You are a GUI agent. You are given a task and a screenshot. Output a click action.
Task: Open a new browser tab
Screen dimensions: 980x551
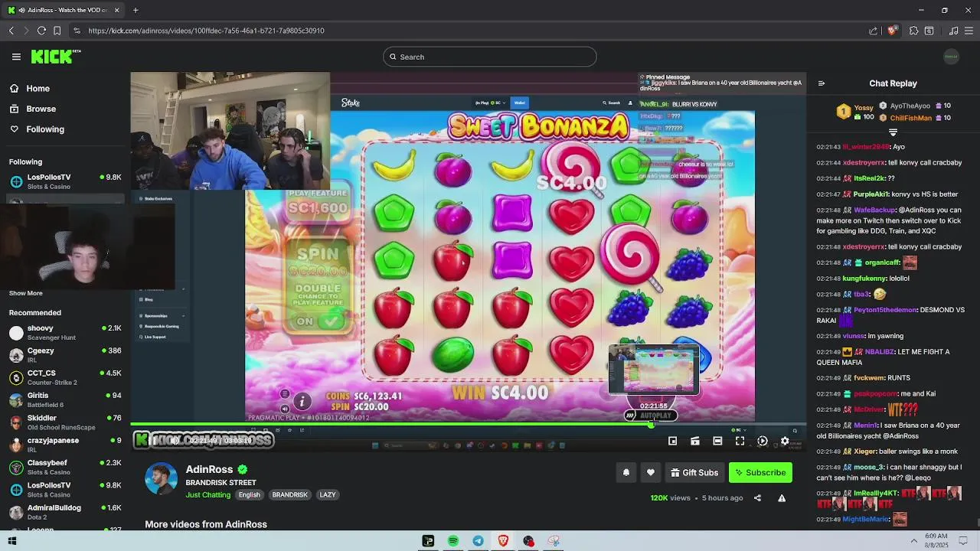pyautogui.click(x=136, y=10)
